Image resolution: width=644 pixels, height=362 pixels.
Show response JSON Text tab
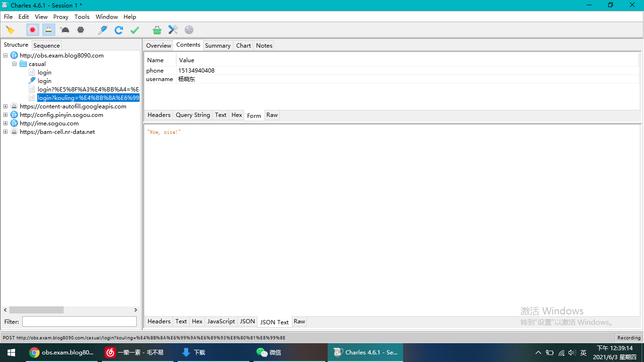(274, 322)
